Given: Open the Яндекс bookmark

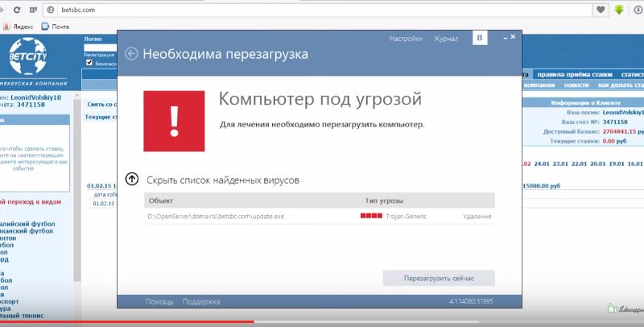Looking at the screenshot, I should click(x=18, y=27).
